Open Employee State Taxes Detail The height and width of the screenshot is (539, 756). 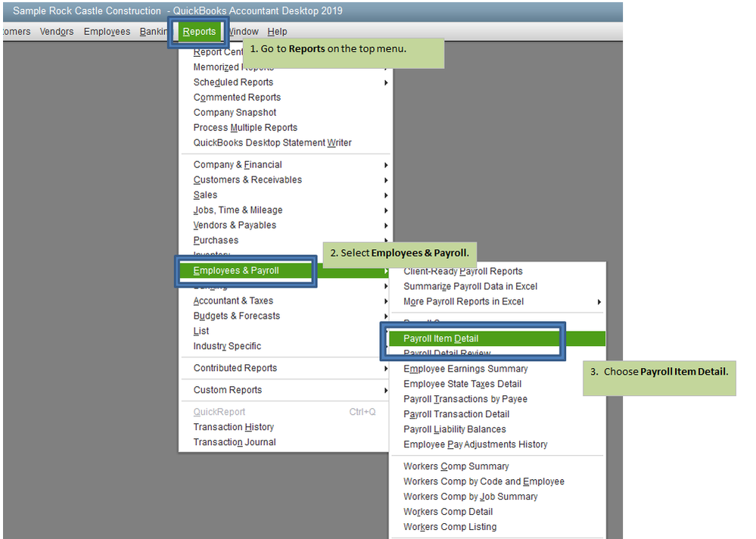click(498, 385)
